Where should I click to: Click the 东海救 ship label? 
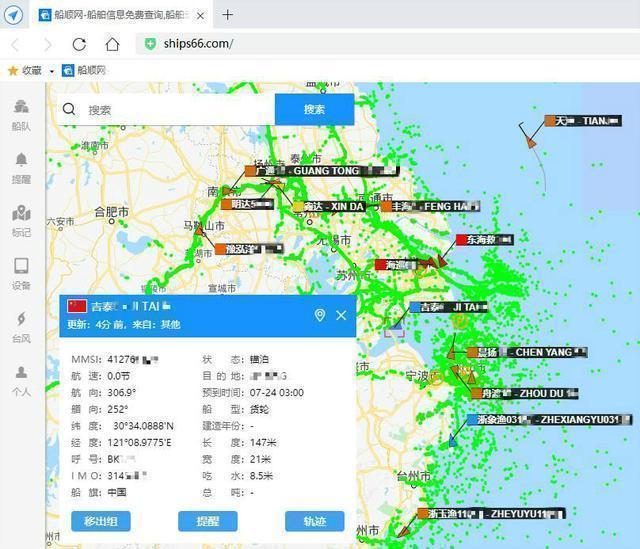484,240
